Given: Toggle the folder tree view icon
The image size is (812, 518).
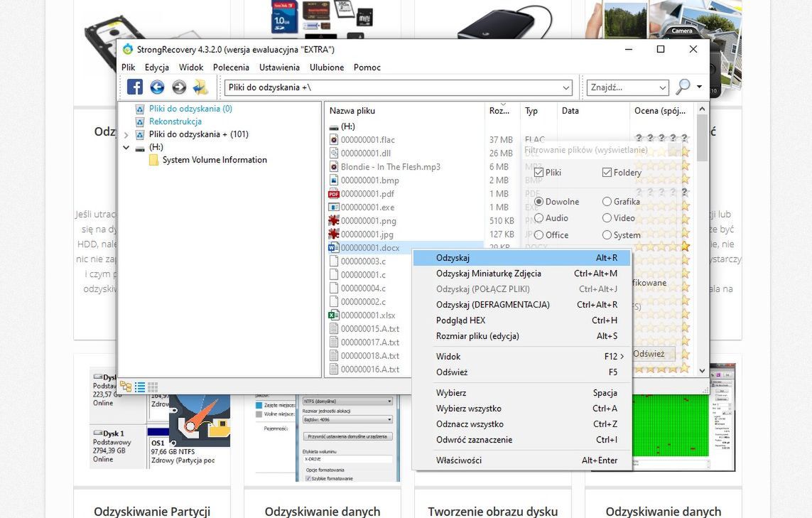Looking at the screenshot, I should [125, 387].
